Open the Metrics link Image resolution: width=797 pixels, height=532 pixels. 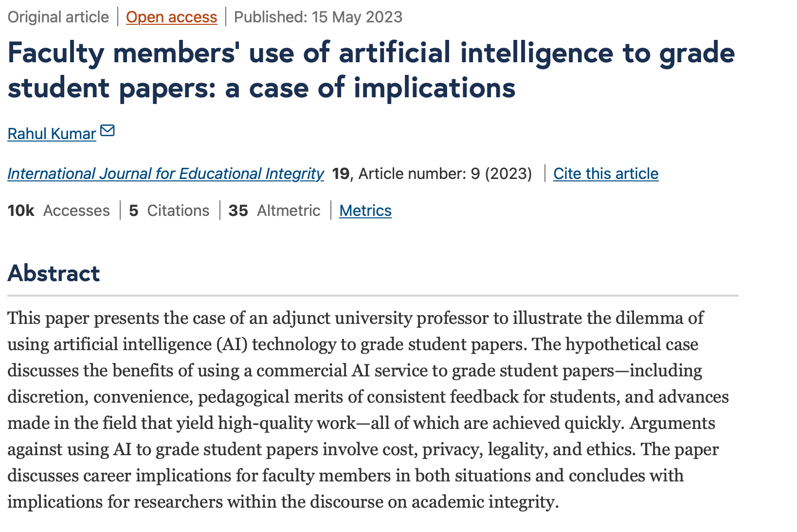pos(365,211)
